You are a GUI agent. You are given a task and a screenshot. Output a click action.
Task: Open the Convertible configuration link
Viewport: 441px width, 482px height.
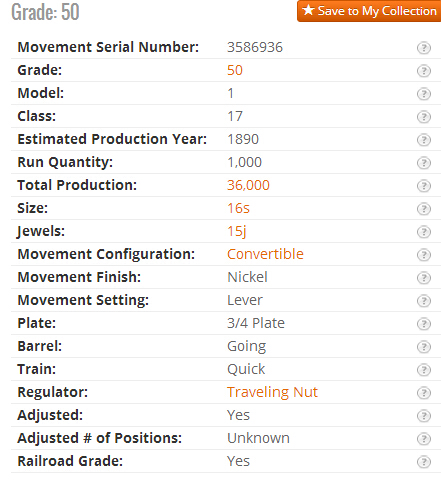pos(265,254)
